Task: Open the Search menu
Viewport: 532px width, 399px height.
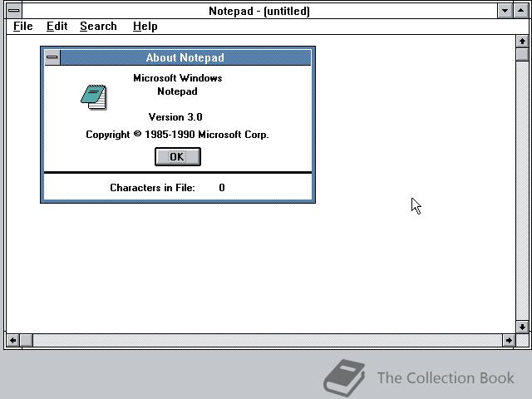Action: [x=98, y=26]
